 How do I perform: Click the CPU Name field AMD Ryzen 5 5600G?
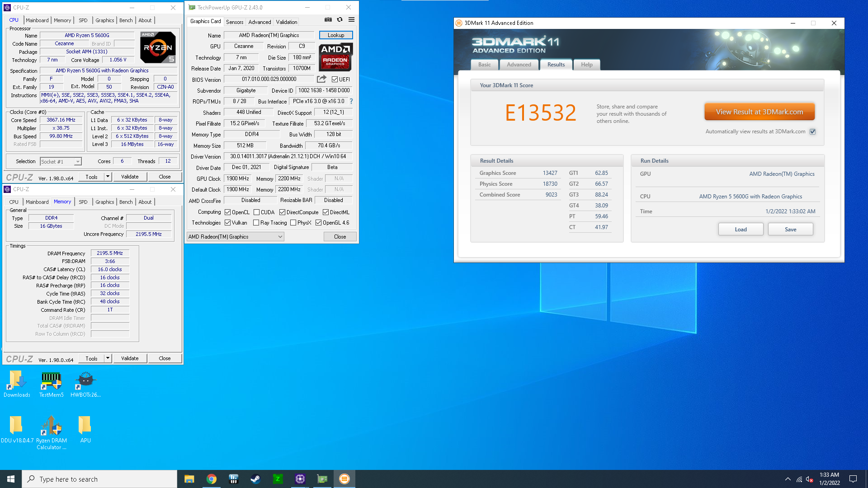[x=87, y=35]
